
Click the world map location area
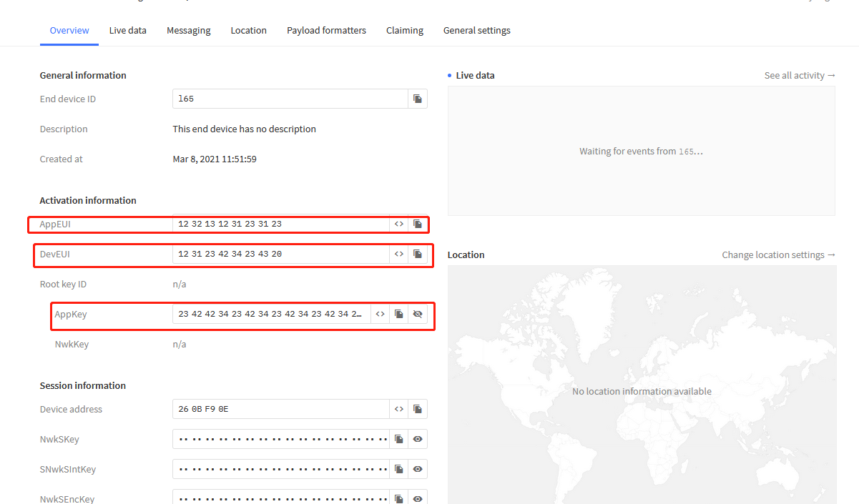642,385
